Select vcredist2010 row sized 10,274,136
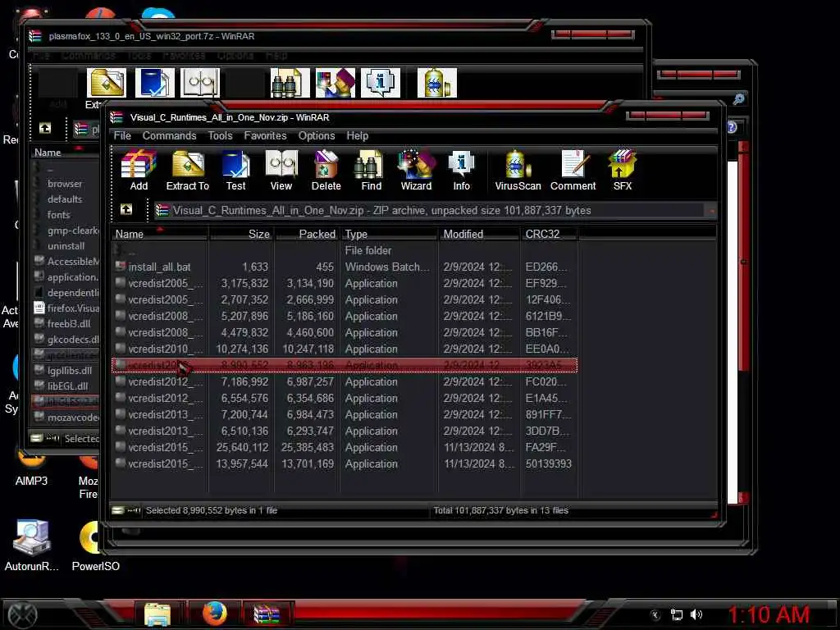840x630 pixels. coord(345,349)
